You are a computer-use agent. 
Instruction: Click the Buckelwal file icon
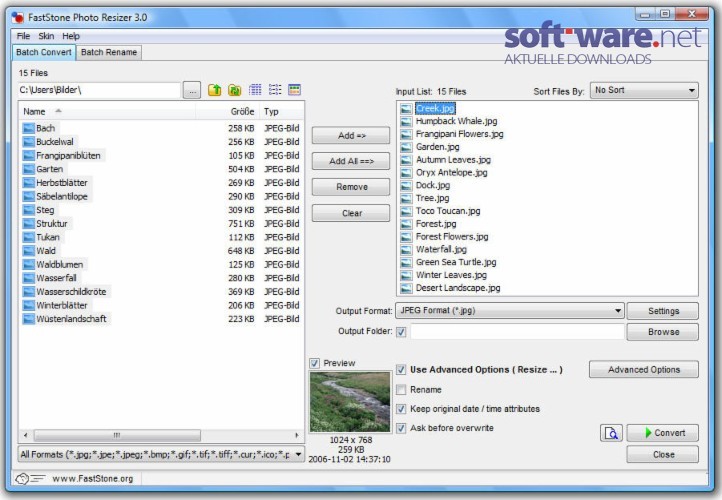click(29, 142)
